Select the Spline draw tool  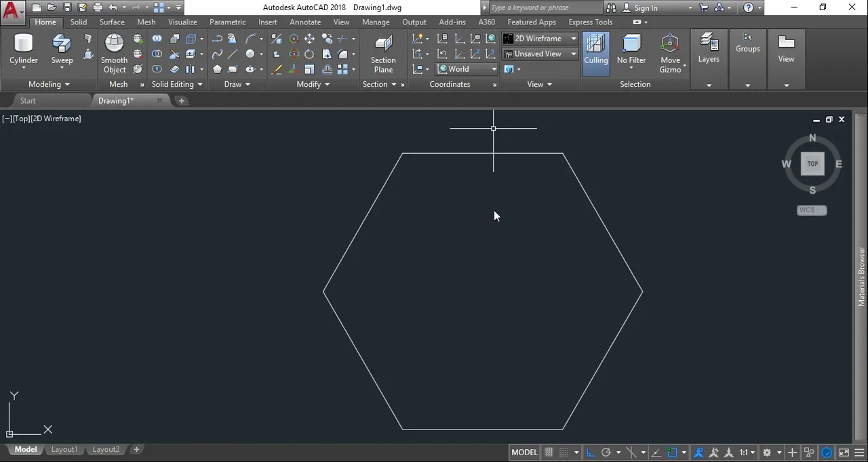click(217, 54)
